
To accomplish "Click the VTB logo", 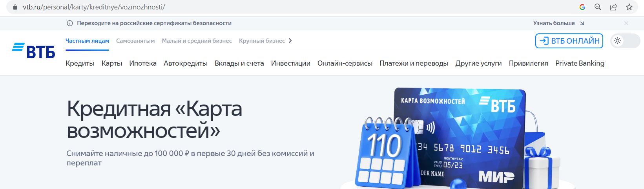I will point(33,50).
